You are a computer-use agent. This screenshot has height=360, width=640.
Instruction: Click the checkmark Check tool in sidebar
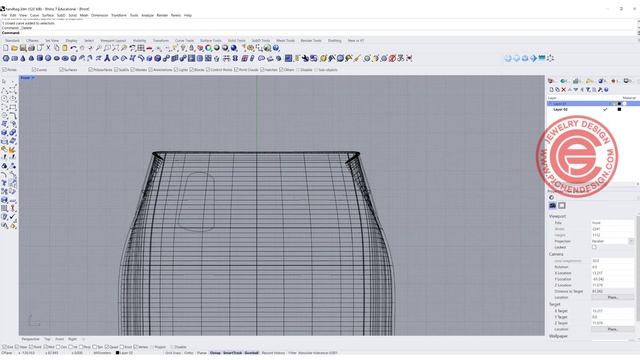tap(13, 217)
